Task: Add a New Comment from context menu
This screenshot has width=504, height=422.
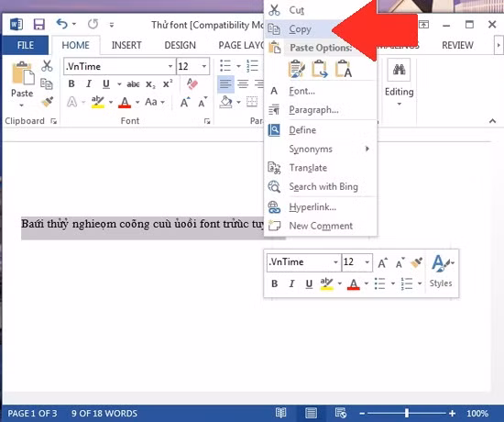Action: (x=321, y=226)
